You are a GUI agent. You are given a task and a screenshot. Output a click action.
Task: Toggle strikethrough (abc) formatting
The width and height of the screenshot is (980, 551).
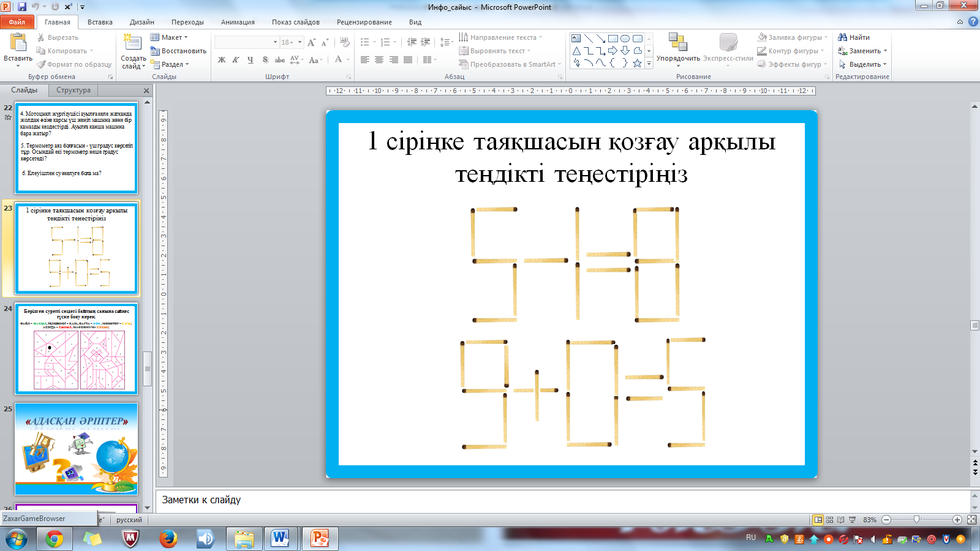coord(280,59)
